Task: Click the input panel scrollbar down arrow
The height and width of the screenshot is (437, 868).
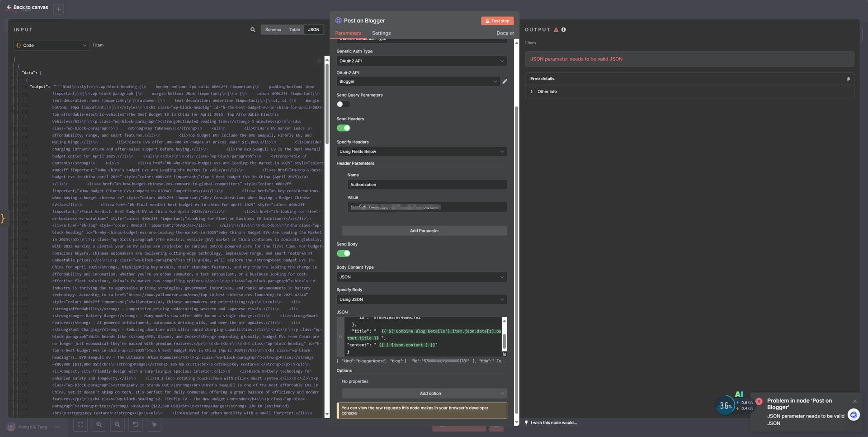Action: pyautogui.click(x=327, y=414)
